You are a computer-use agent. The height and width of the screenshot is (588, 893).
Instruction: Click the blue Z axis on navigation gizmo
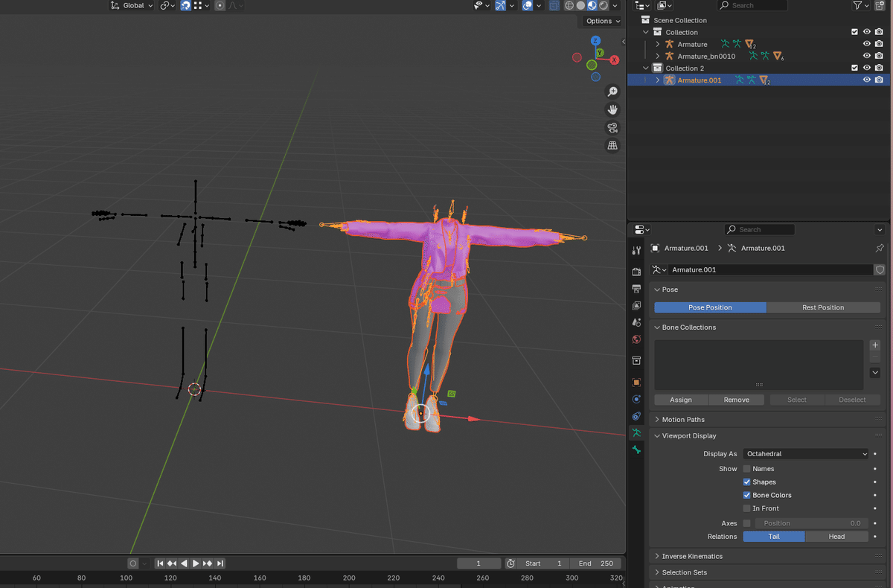coord(595,42)
